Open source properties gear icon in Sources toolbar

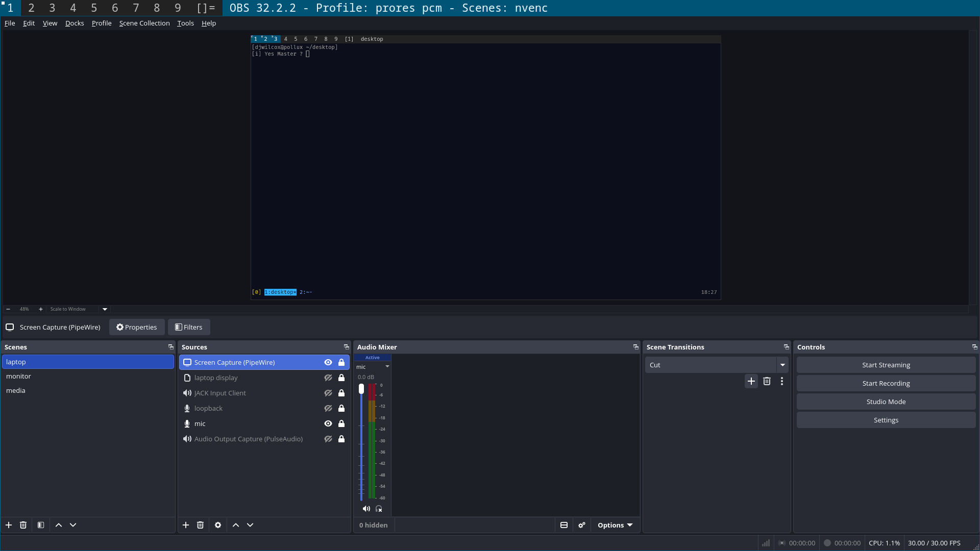(x=218, y=525)
